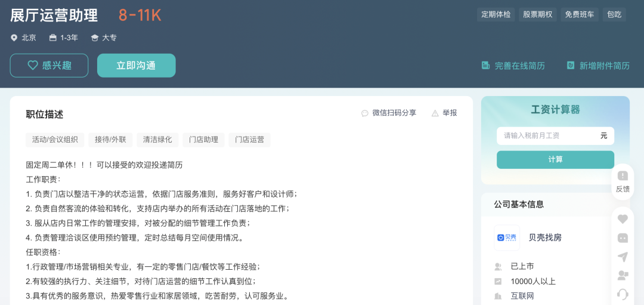Click the 股票期权 benefit tag
This screenshot has width=644, height=305.
click(x=538, y=14)
